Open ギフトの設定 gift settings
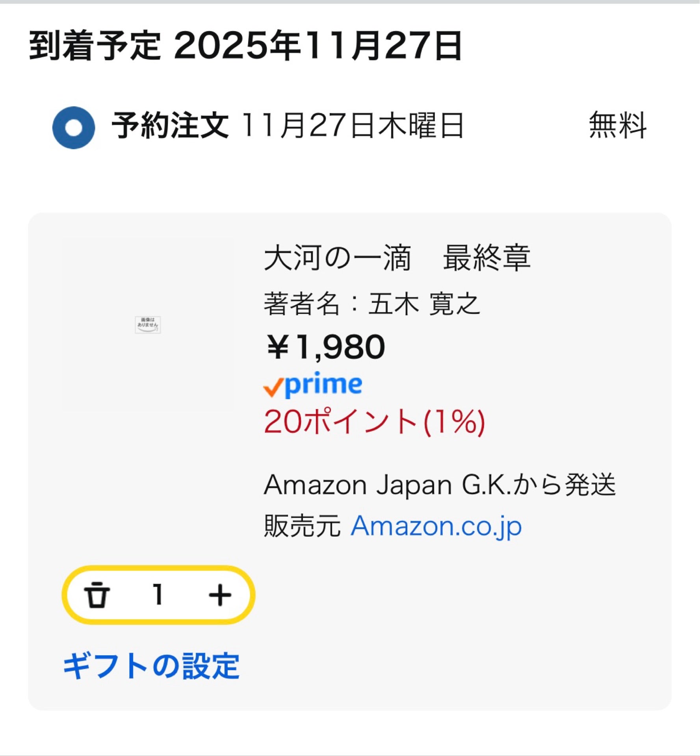Viewport: 700px width, 756px height. coord(151,666)
